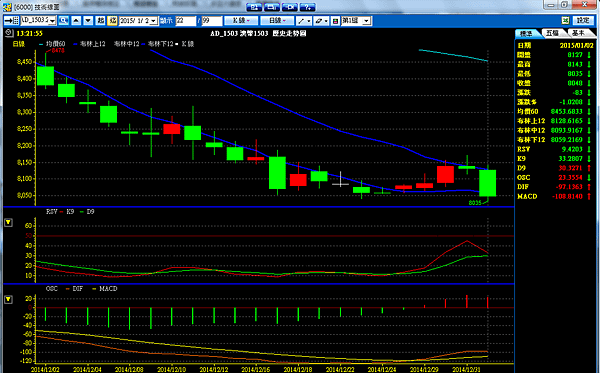Click the total count field showing 99
The image size is (600, 373).
pyautogui.click(x=212, y=21)
